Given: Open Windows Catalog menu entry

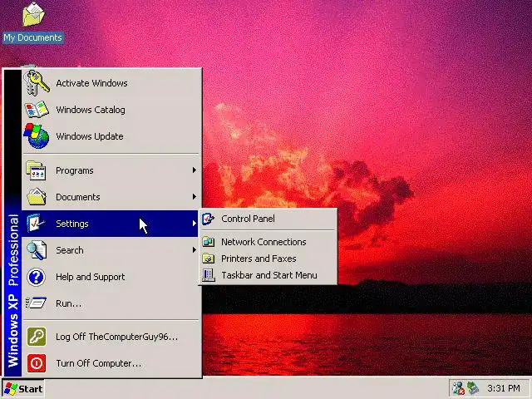Looking at the screenshot, I should (111, 110).
